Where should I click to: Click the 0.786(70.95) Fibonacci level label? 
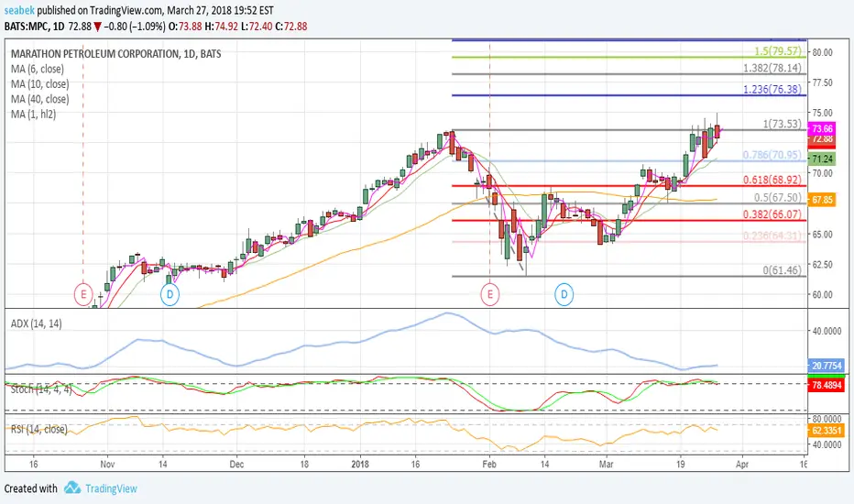coord(772,155)
